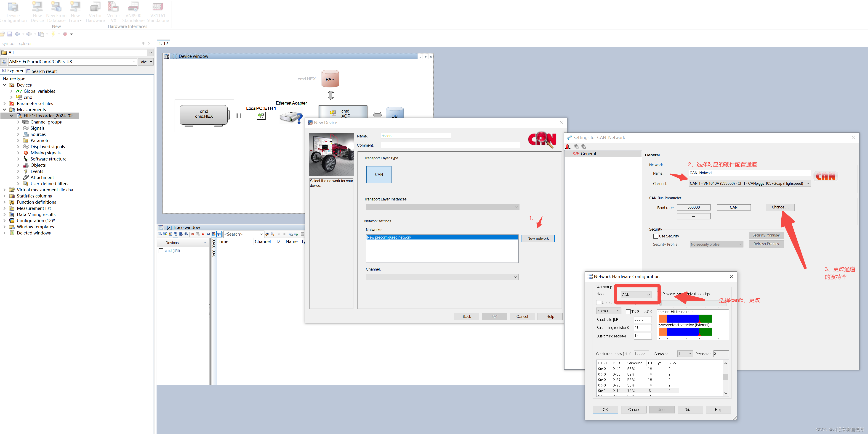Enable the Use Security checkbox
This screenshot has height=434, width=868.
point(656,236)
